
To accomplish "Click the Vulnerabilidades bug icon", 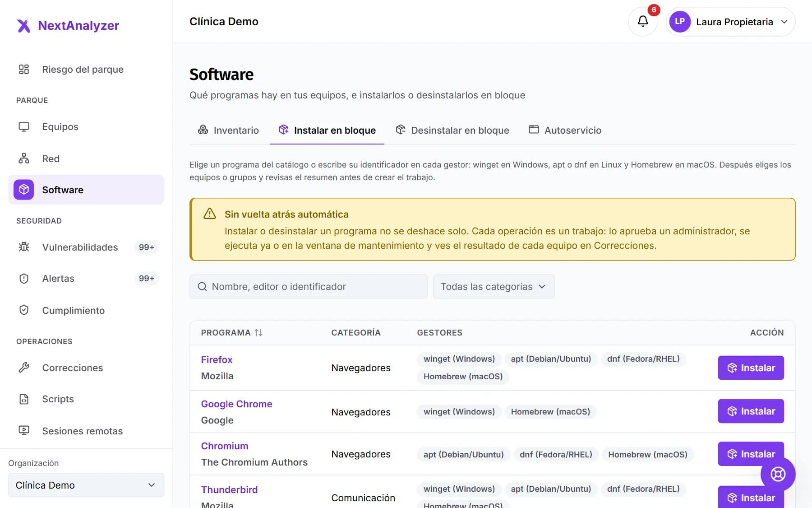I will (x=24, y=247).
